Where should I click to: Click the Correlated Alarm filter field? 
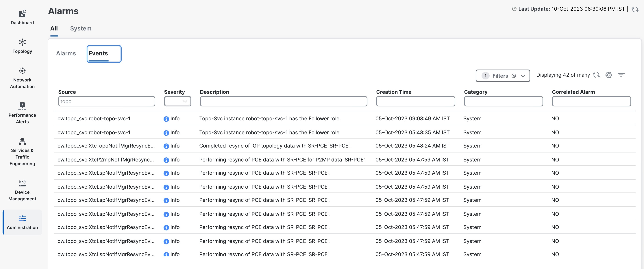591,101
